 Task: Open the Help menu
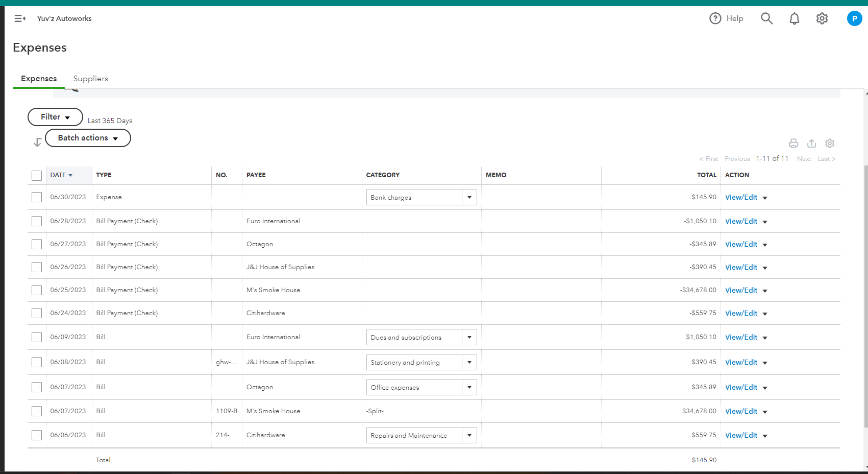tap(726, 18)
